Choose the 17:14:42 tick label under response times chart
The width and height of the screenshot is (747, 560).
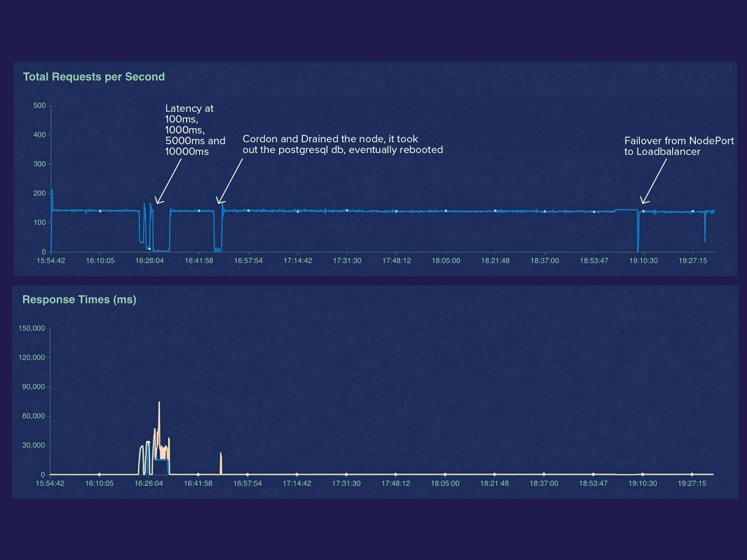pos(297,483)
